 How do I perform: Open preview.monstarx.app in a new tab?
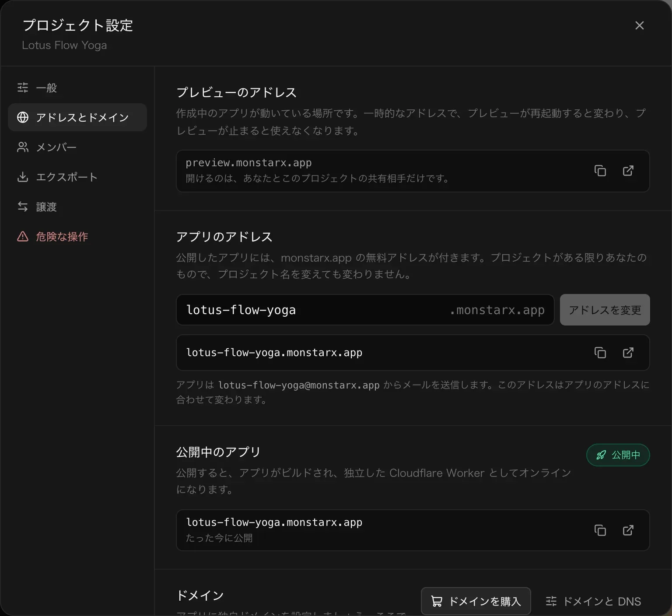628,171
